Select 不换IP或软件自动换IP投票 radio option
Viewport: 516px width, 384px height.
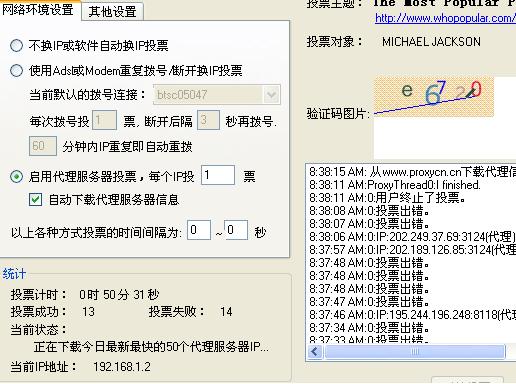click(16, 46)
